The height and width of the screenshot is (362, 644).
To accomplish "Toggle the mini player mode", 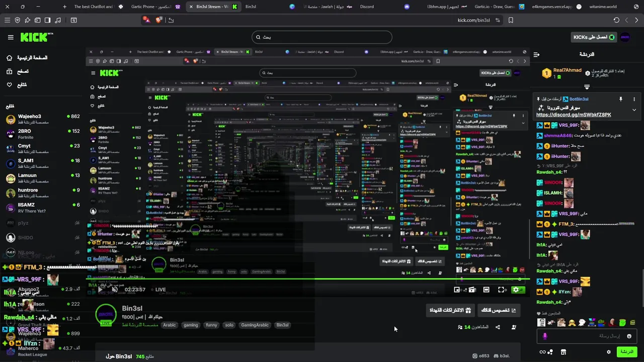I will (457, 290).
